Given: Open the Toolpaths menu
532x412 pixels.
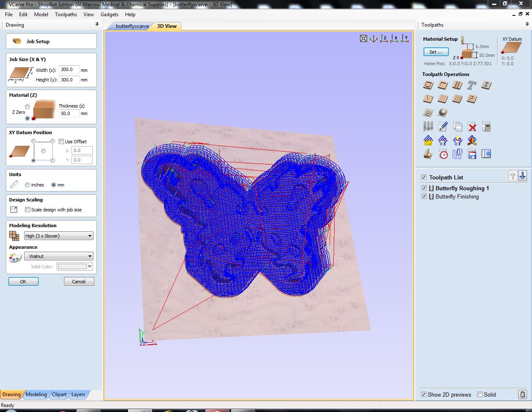Looking at the screenshot, I should pyautogui.click(x=66, y=14).
